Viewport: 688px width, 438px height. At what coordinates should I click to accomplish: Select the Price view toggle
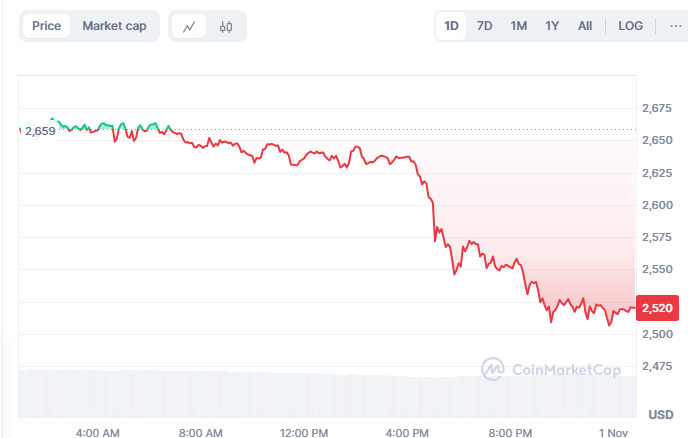coord(46,26)
